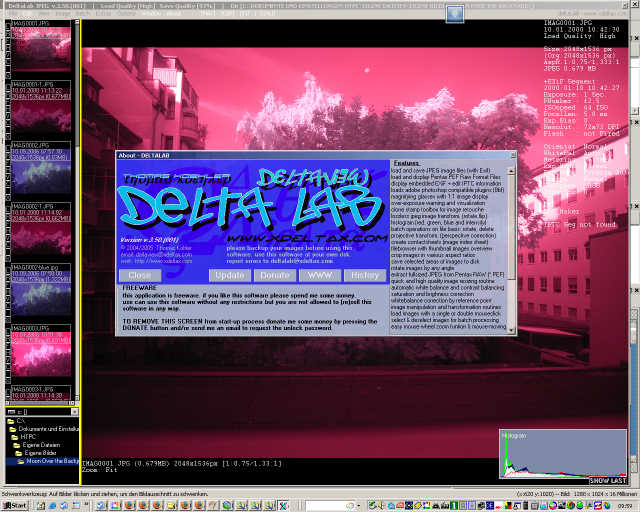Open the Windows Start button

coord(15,506)
